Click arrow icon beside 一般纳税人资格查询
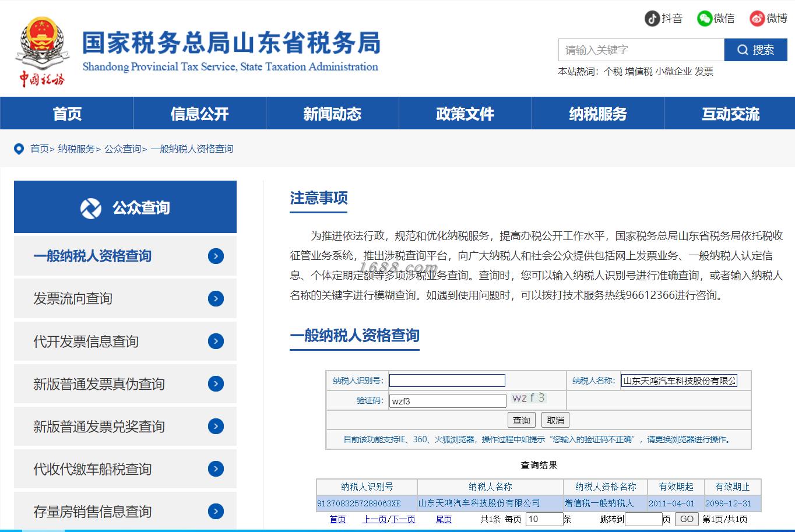 click(216, 256)
